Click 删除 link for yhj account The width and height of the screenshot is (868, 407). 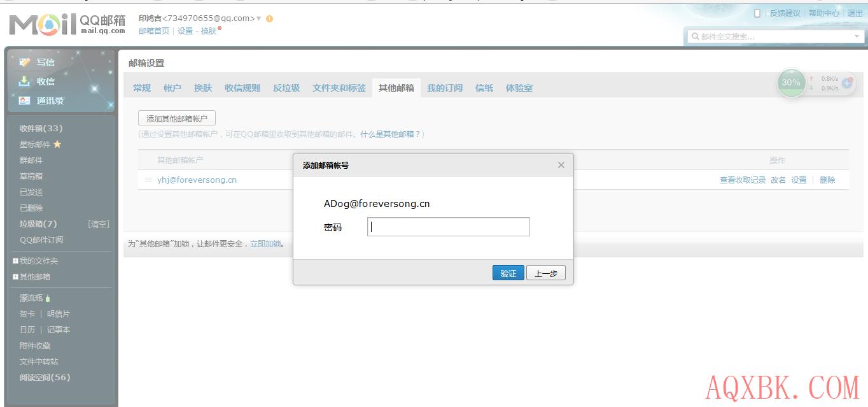(x=827, y=180)
